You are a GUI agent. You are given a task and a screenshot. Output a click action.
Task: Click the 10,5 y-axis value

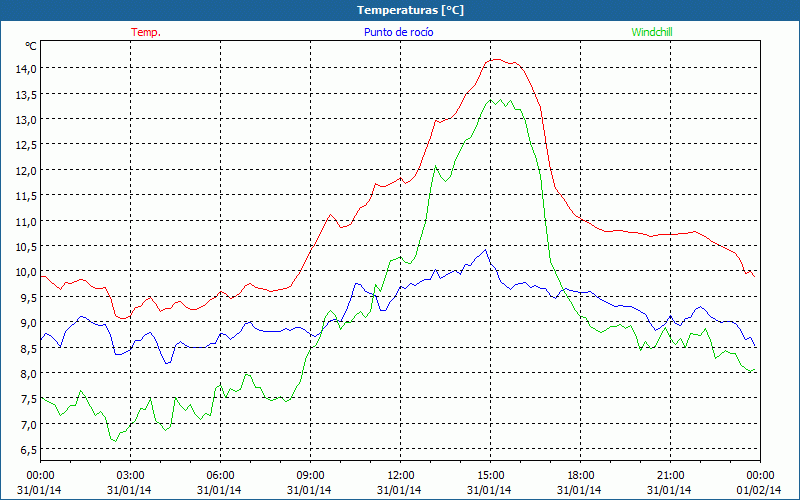coord(26,246)
